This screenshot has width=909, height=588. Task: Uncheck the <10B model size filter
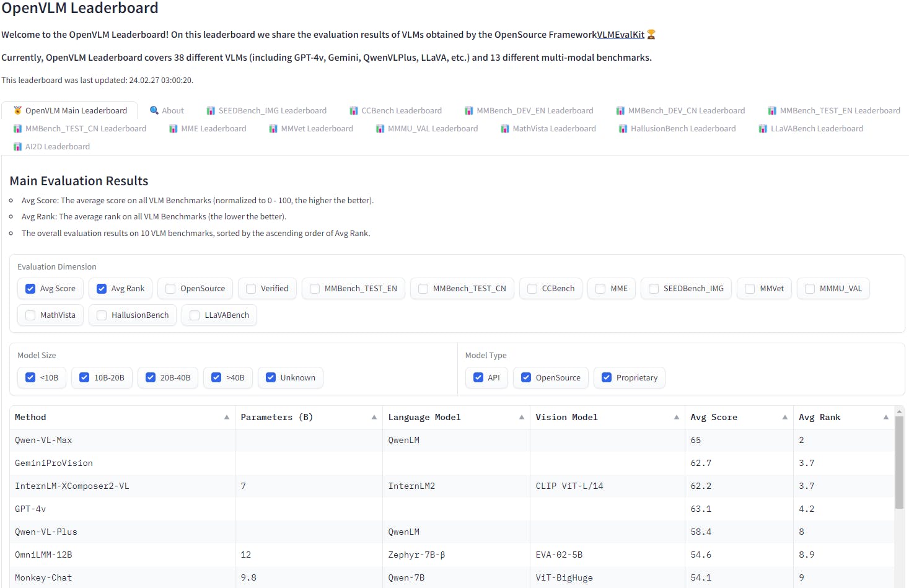point(30,377)
